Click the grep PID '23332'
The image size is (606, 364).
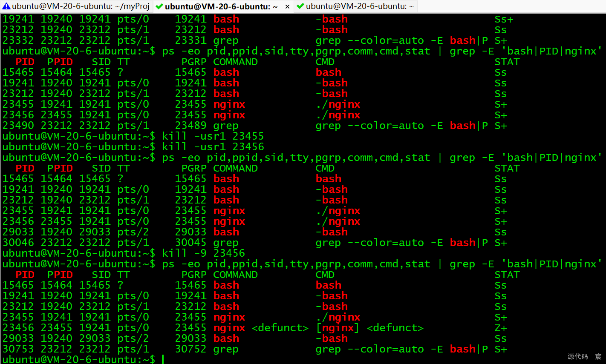coord(18,40)
